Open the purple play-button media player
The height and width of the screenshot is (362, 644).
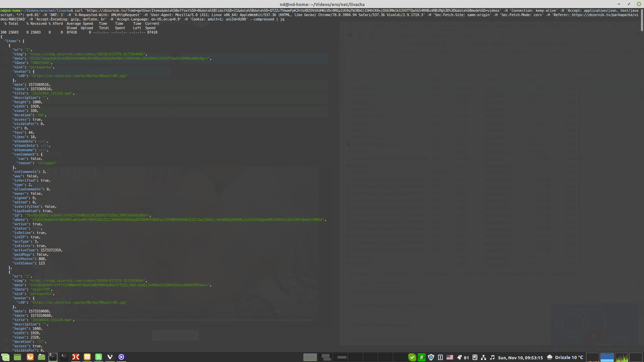(121, 357)
